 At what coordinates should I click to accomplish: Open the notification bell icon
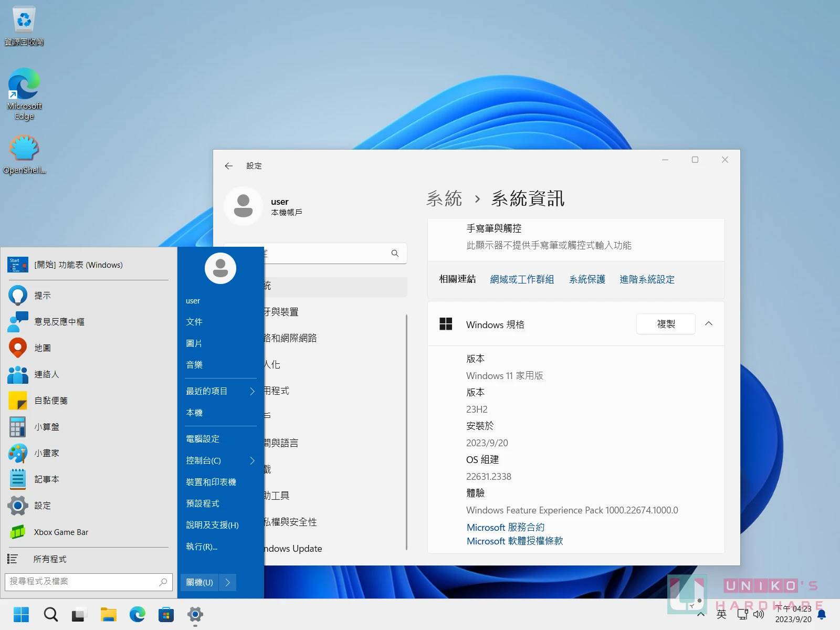(822, 614)
